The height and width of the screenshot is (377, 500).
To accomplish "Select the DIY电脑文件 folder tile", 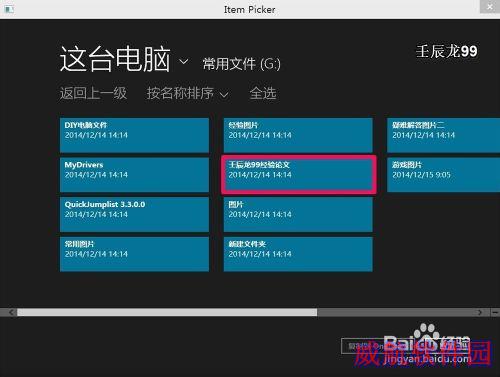I will (134, 135).
